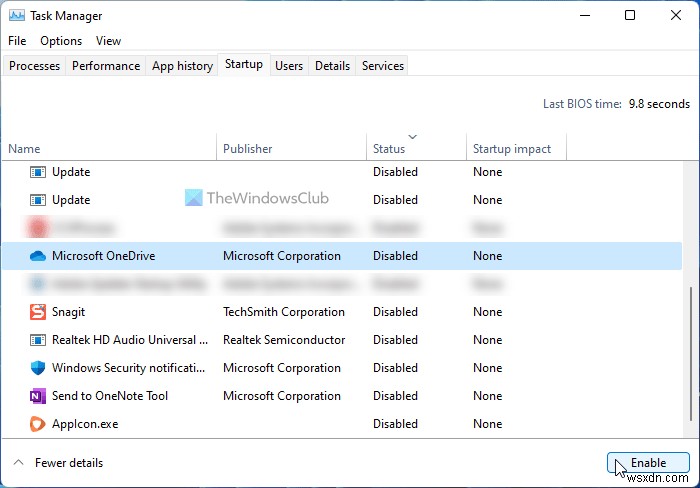The width and height of the screenshot is (700, 488).
Task: Collapse view with Fewer details
Action: point(58,463)
